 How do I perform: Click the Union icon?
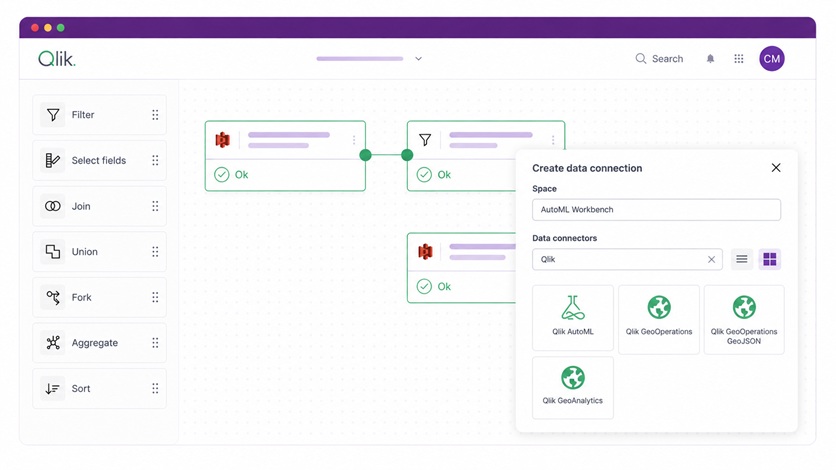tap(53, 252)
